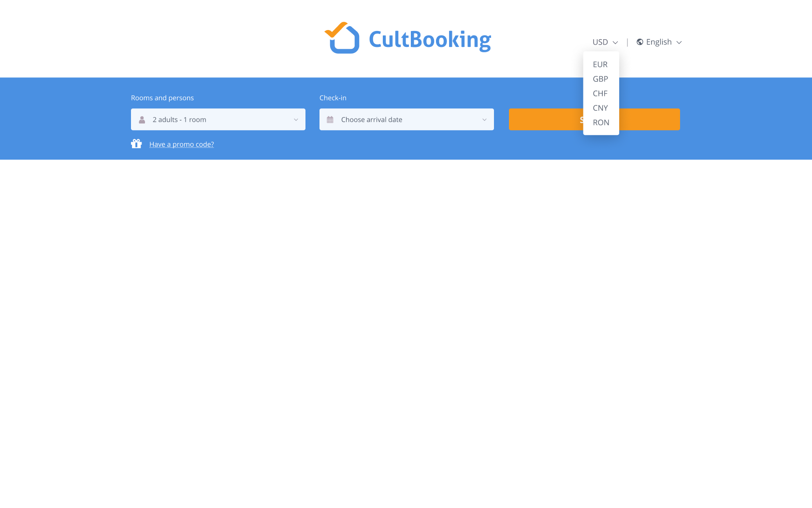Select CNY currency option
This screenshot has width=812, height=508.
click(600, 108)
